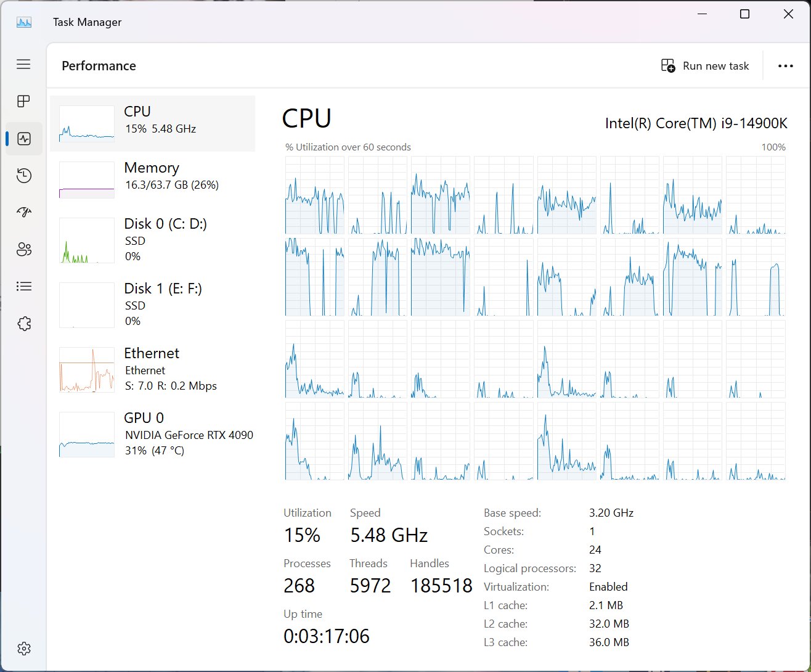Click the Task Manager title bar icon
The width and height of the screenshot is (811, 672).
24,22
